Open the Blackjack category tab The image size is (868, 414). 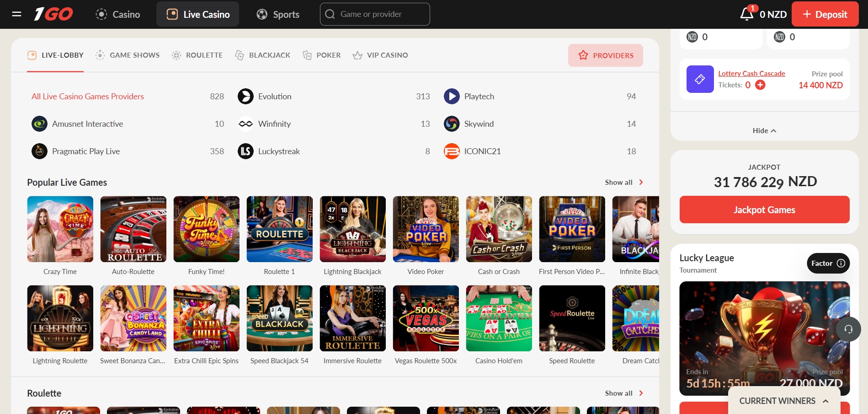coord(262,55)
